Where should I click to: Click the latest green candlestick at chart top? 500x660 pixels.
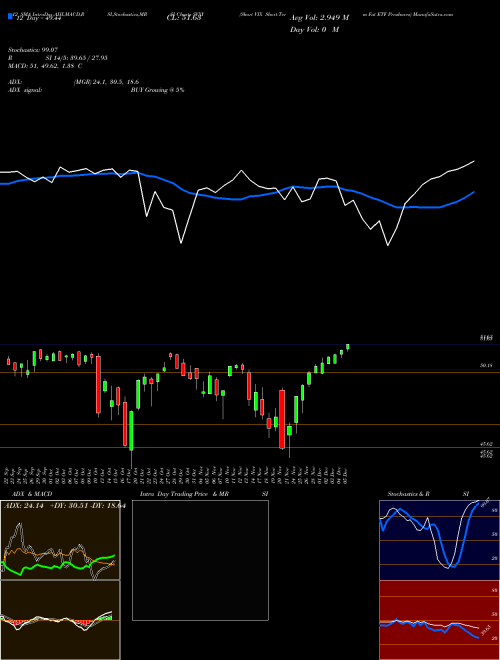(348, 347)
